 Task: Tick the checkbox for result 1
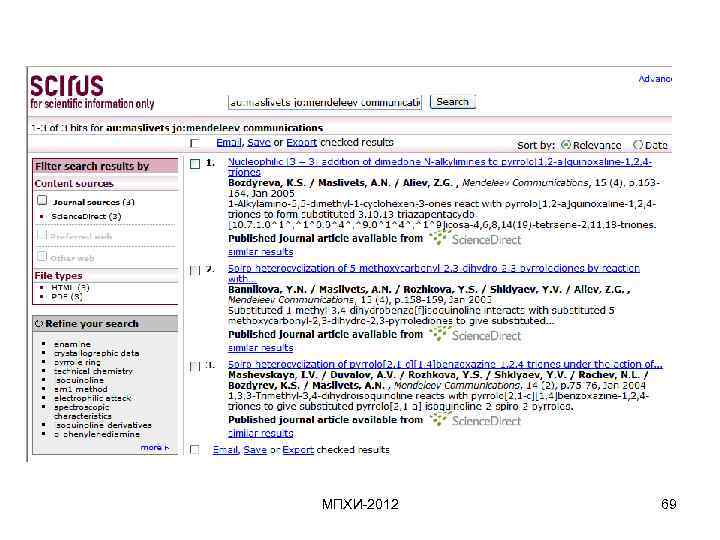(195, 163)
